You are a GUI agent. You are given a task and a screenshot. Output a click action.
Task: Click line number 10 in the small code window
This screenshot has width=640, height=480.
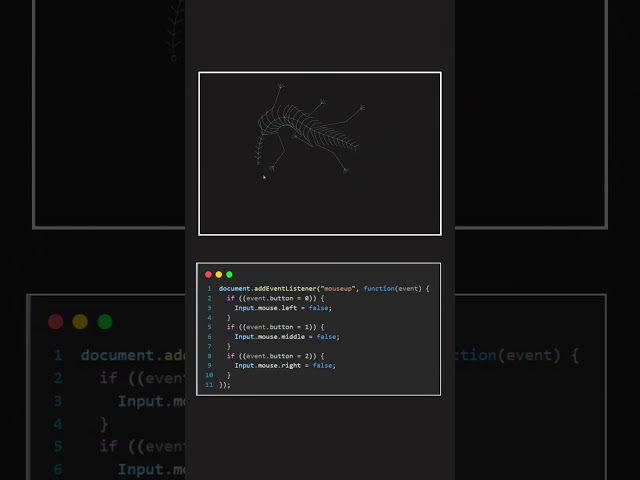[x=209, y=375]
